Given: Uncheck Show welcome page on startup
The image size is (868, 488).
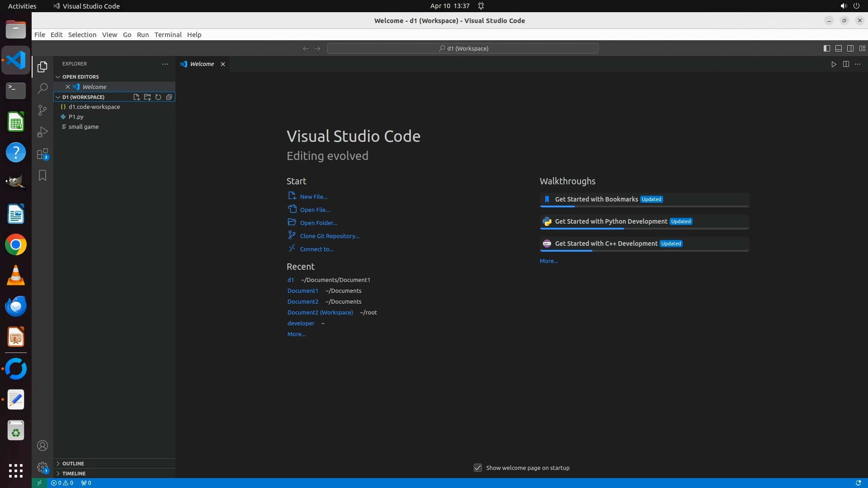Looking at the screenshot, I should pos(478,468).
